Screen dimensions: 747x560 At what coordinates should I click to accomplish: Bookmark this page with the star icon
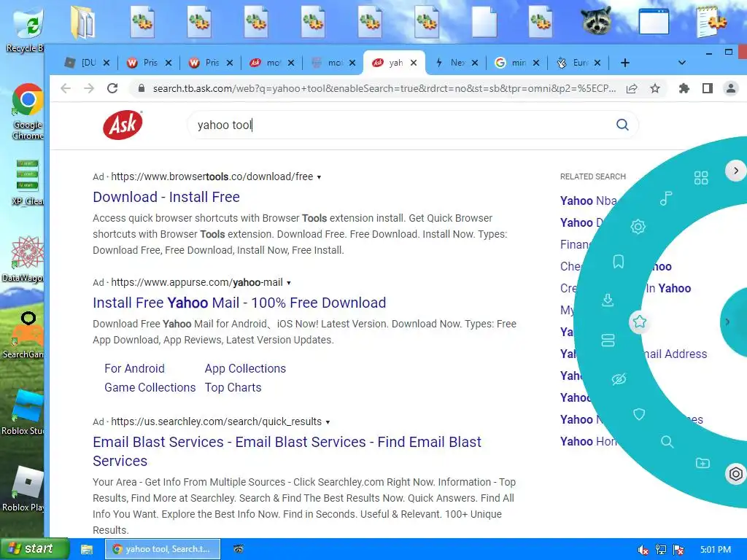[655, 88]
